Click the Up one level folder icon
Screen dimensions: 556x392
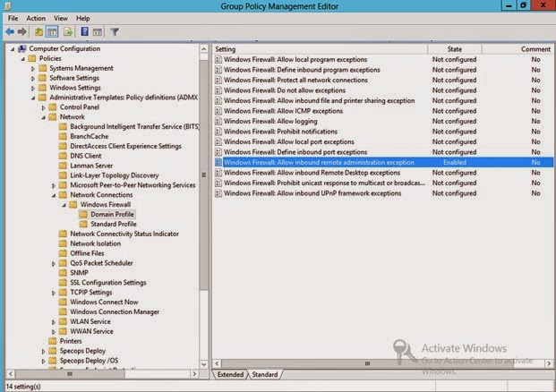tap(38, 32)
